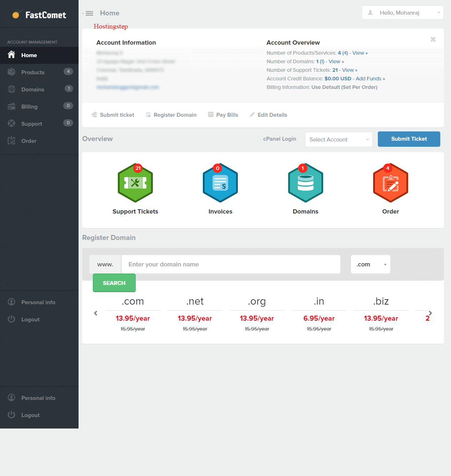Click the cPanel Login link
Screen dimensions: 451x476
280,139
